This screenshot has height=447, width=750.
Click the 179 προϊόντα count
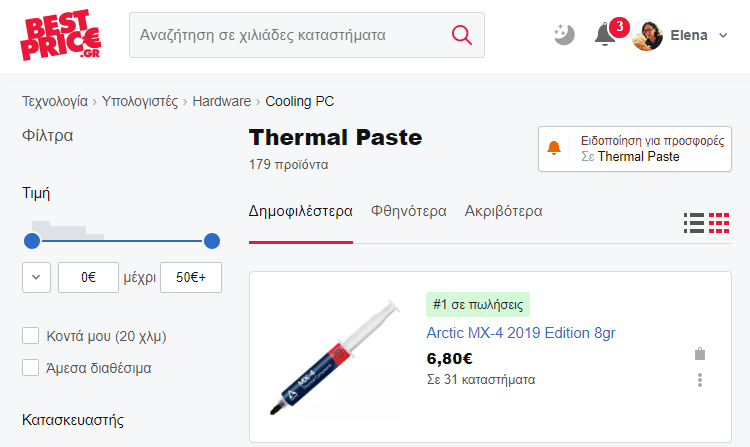point(288,164)
